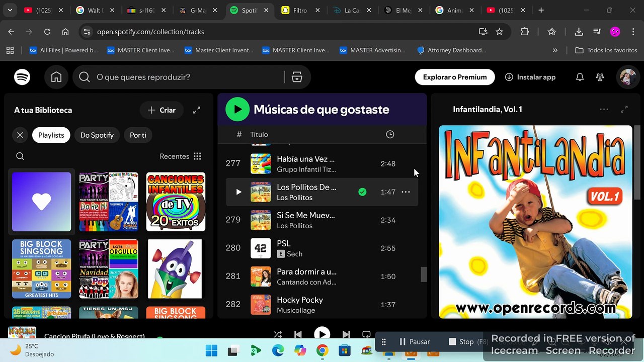
Task: Open Chrome downloads icon
Action: click(579, 32)
